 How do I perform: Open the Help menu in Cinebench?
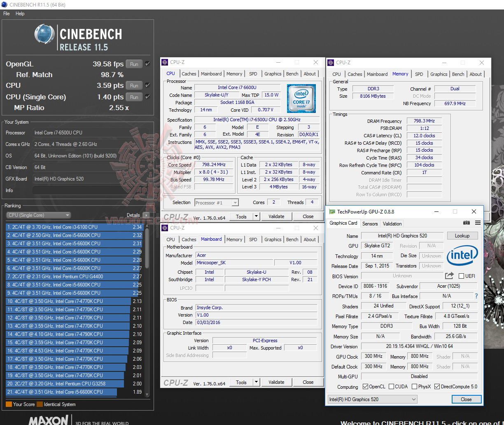tap(20, 14)
